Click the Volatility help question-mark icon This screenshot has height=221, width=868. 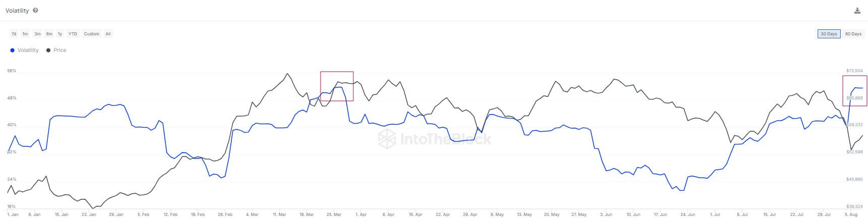(35, 11)
